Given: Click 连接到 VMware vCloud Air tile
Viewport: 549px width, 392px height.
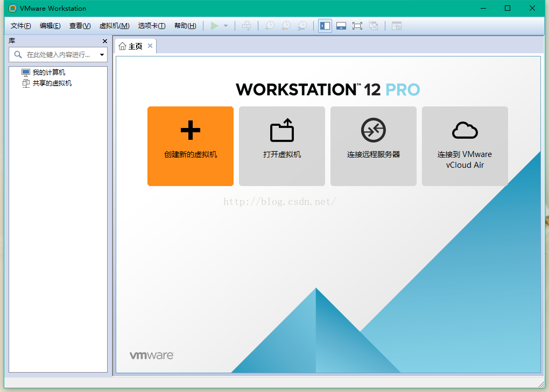Looking at the screenshot, I should pos(464,146).
